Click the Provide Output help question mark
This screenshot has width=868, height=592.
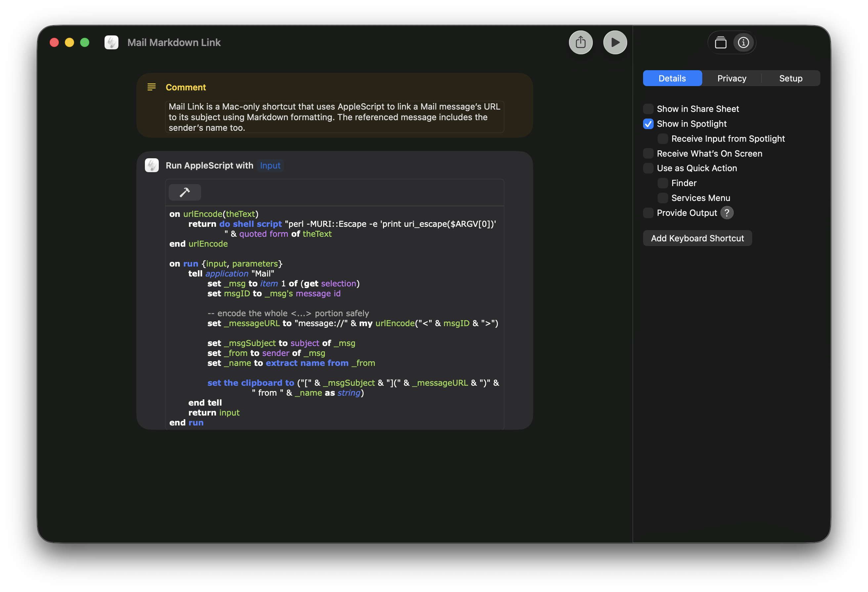(727, 213)
